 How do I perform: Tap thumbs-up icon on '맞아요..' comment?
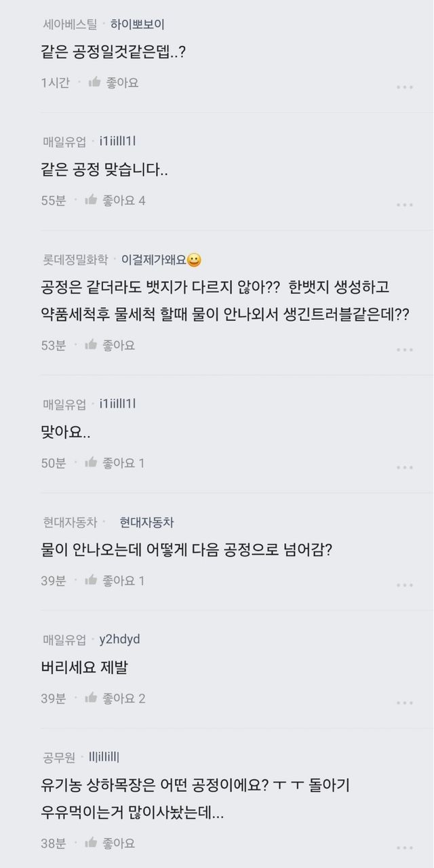[x=91, y=463]
